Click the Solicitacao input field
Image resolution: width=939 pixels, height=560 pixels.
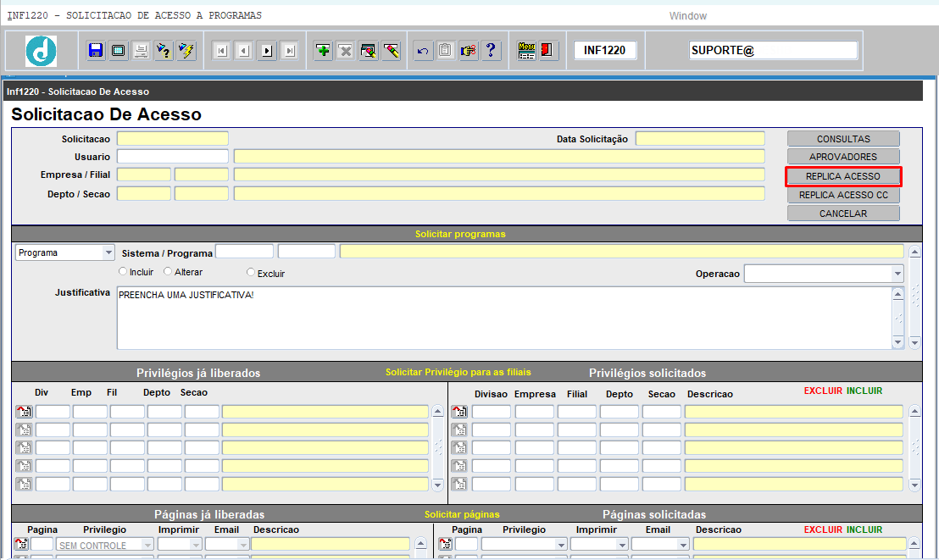pyautogui.click(x=173, y=139)
